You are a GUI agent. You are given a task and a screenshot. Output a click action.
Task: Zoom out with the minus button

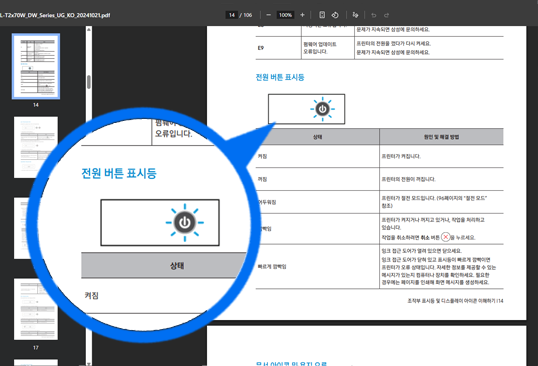pyautogui.click(x=269, y=15)
